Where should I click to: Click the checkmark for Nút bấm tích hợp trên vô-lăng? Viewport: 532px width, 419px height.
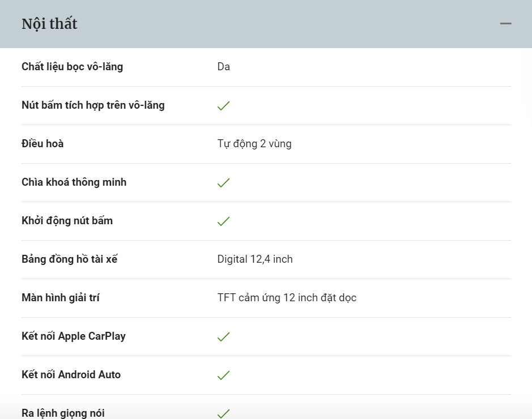pyautogui.click(x=224, y=106)
